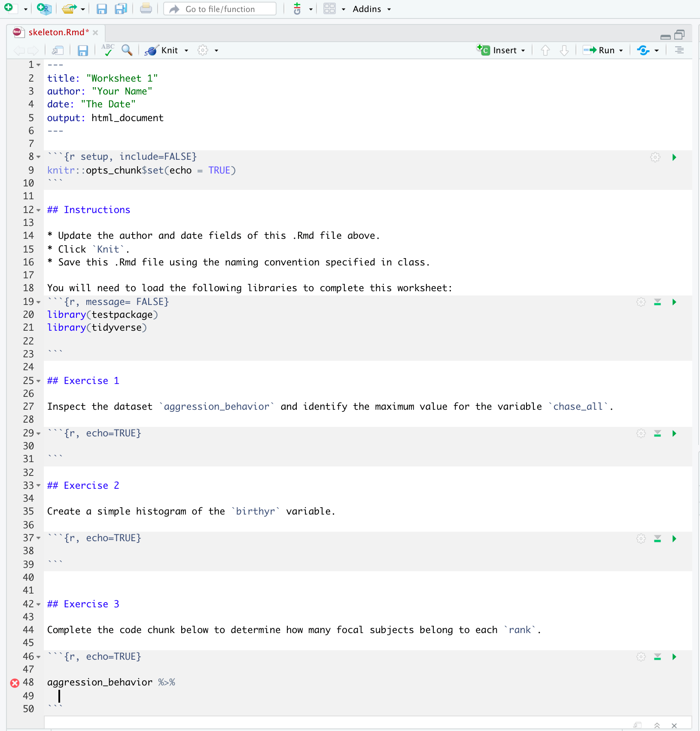The width and height of the screenshot is (700, 731).
Task: Expand the Insert chunk dropdown
Action: pos(523,51)
